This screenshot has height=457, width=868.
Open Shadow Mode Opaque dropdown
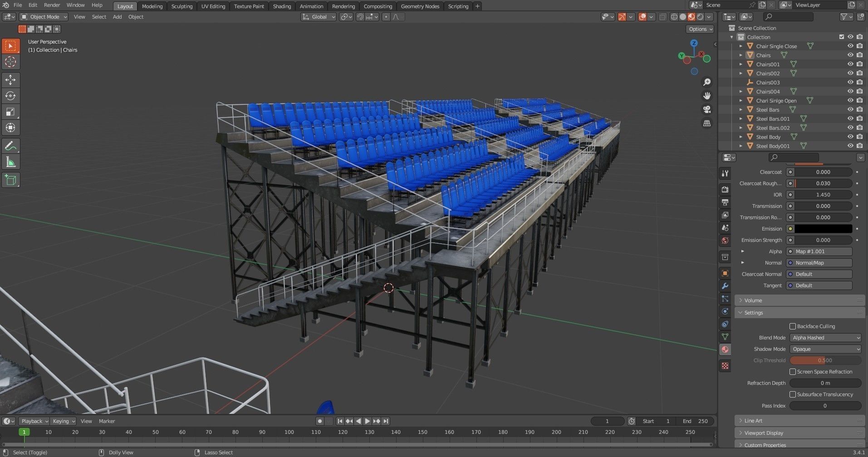click(x=825, y=349)
